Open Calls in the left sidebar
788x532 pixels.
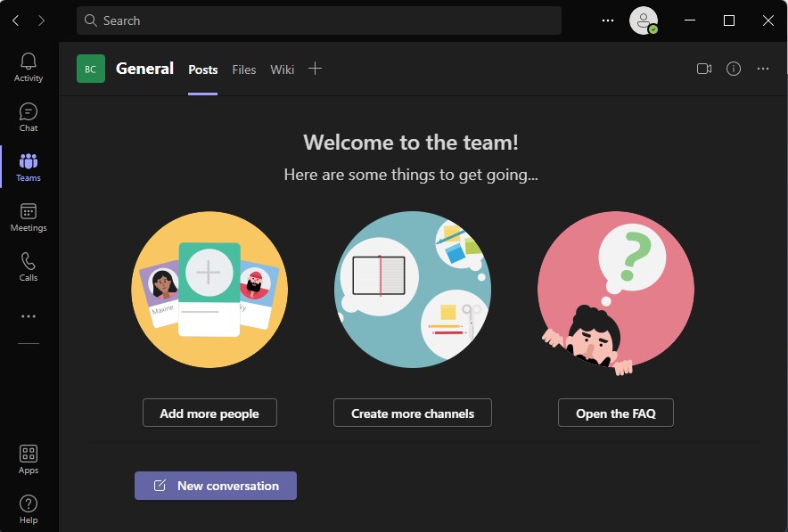tap(29, 266)
